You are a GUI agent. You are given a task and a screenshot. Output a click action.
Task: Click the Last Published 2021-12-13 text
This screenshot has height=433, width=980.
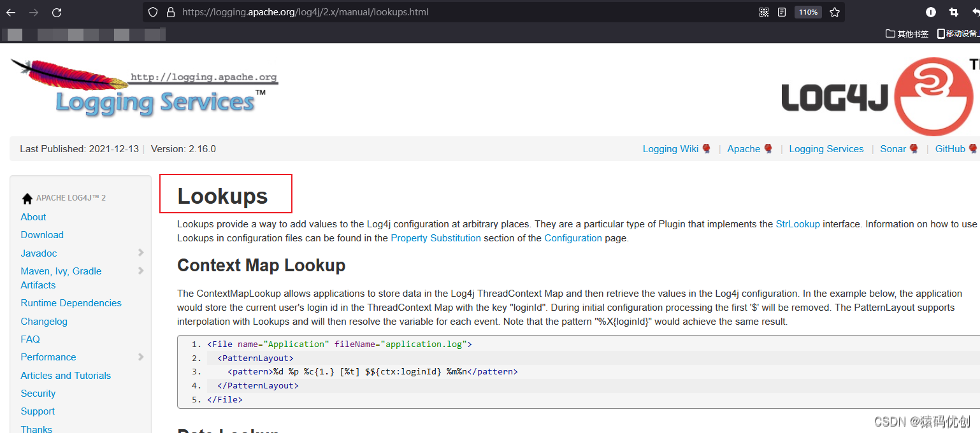pos(79,149)
